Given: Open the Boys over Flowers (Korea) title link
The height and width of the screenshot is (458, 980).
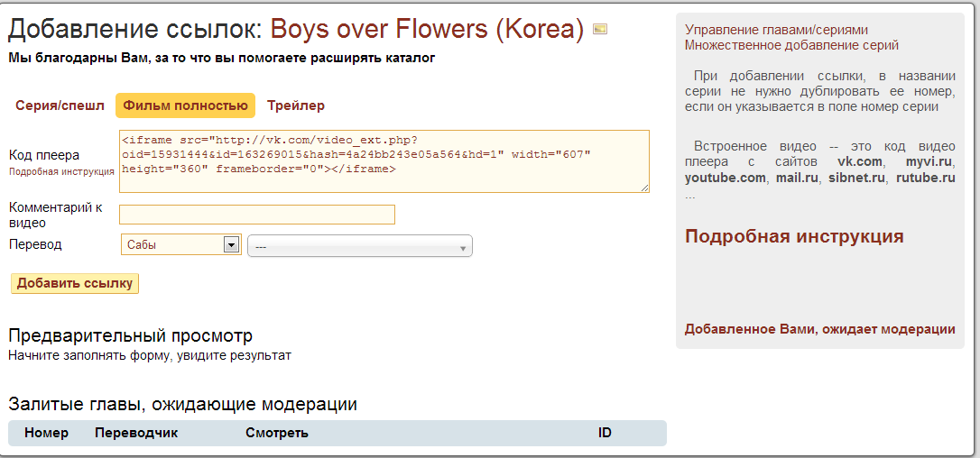Looking at the screenshot, I should click(x=428, y=29).
